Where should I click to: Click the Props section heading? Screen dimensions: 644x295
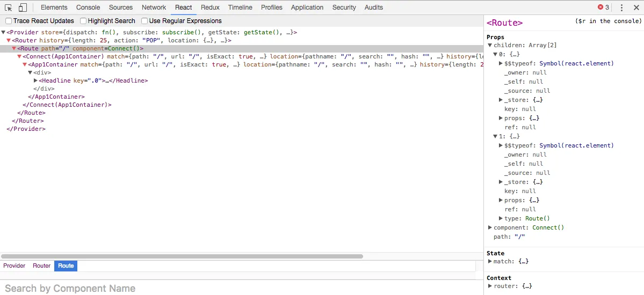[x=495, y=38]
